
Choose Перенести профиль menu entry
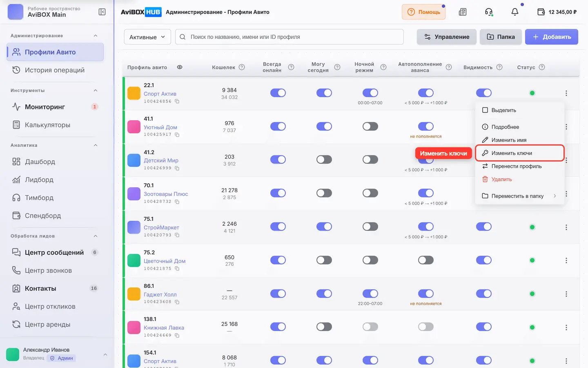tap(520, 166)
